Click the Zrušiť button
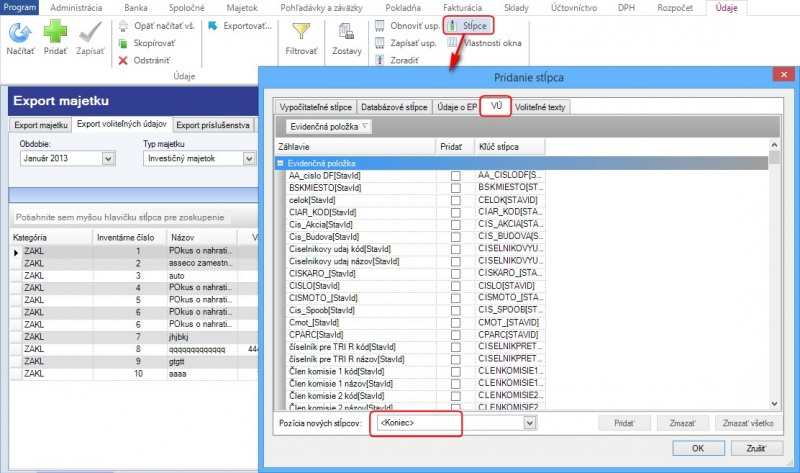This screenshot has height=473, width=800. (x=756, y=448)
